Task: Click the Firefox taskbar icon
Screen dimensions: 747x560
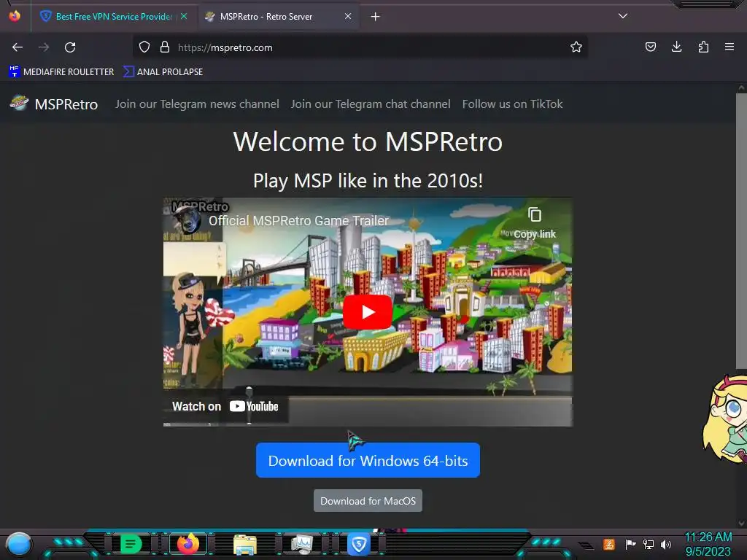Action: coord(187,544)
